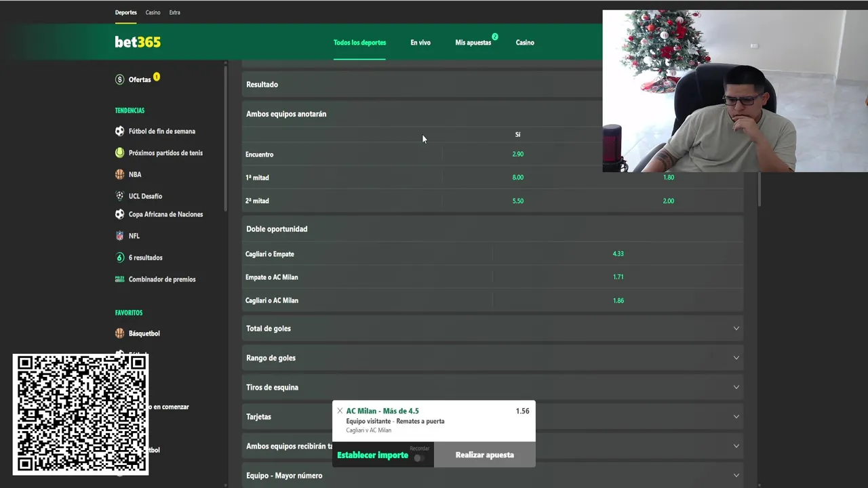The width and height of the screenshot is (868, 488).
Task: Select Cagliari o AC Milan odds 1.86
Action: [x=618, y=300]
